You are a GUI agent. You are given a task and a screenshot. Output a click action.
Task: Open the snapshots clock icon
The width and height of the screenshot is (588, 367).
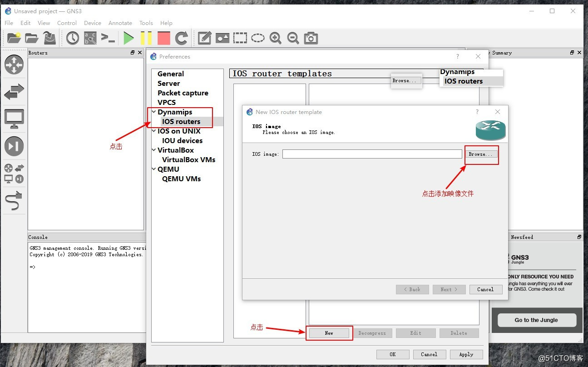(x=73, y=38)
